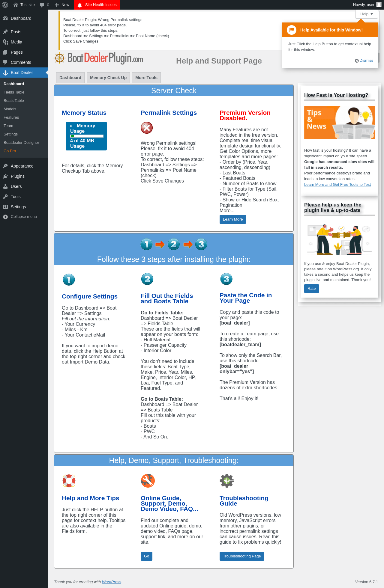This screenshot has height=588, width=384.
Task: Go to the main Dashboard menu item
Action: [x=24, y=18]
